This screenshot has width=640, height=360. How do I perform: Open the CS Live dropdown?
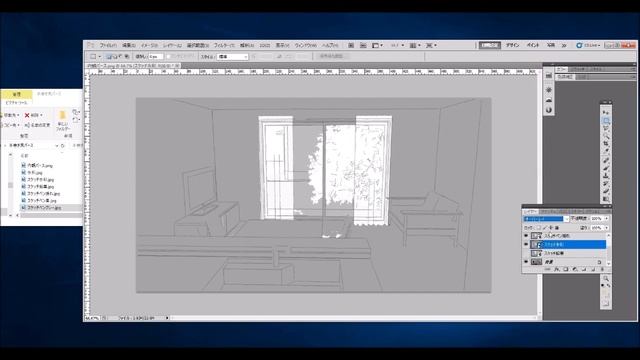tap(588, 45)
